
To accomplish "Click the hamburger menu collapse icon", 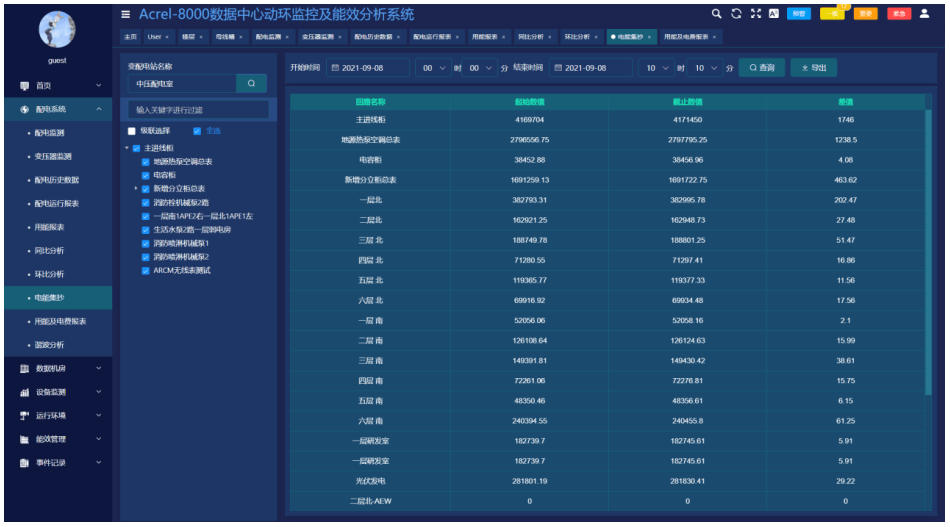I will click(x=126, y=15).
